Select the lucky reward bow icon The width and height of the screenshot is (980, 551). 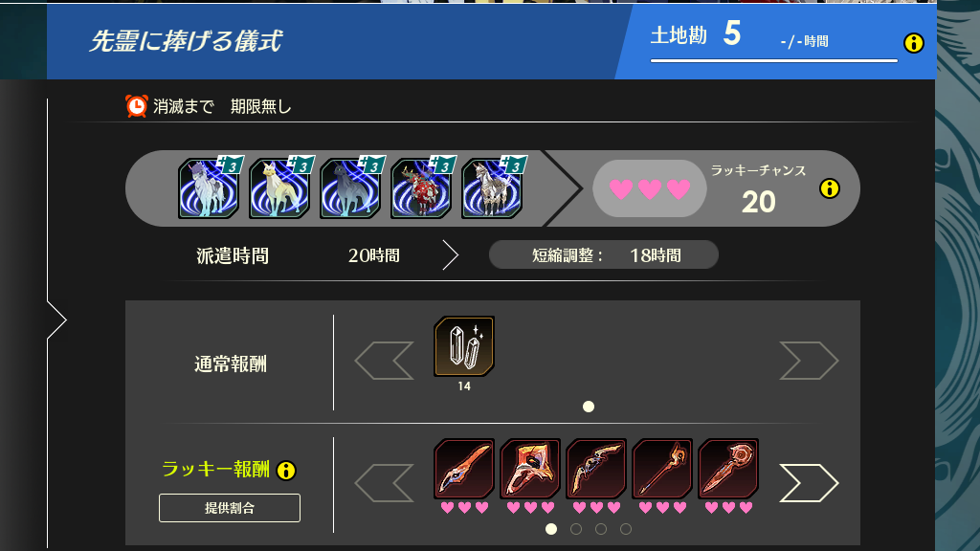click(x=595, y=469)
